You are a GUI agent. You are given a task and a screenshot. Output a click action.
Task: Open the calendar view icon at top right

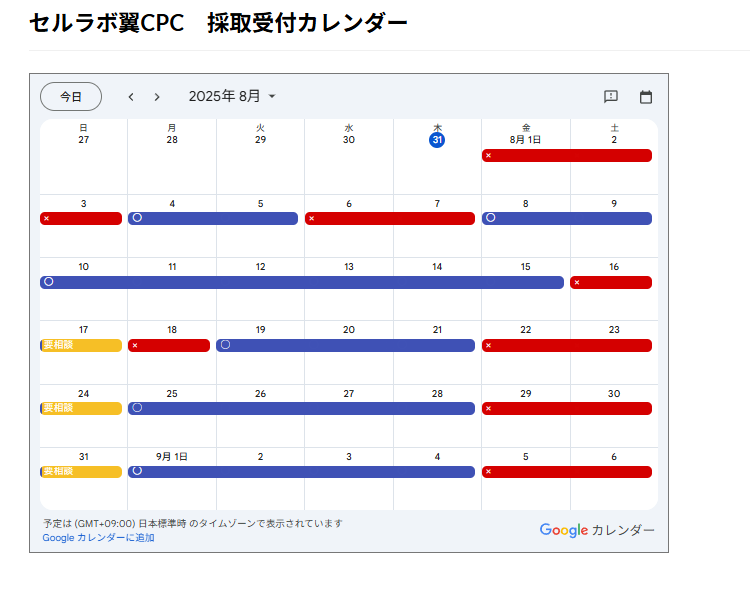(x=646, y=97)
